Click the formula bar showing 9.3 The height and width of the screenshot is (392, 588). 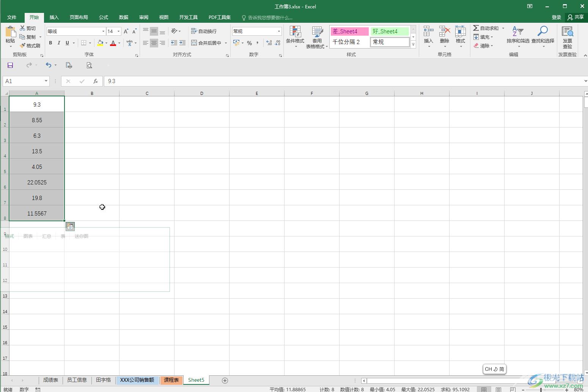344,81
